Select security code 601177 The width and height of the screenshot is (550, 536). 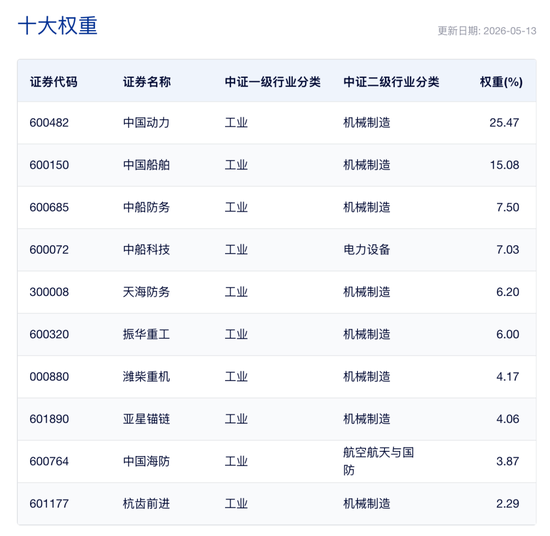click(49, 504)
